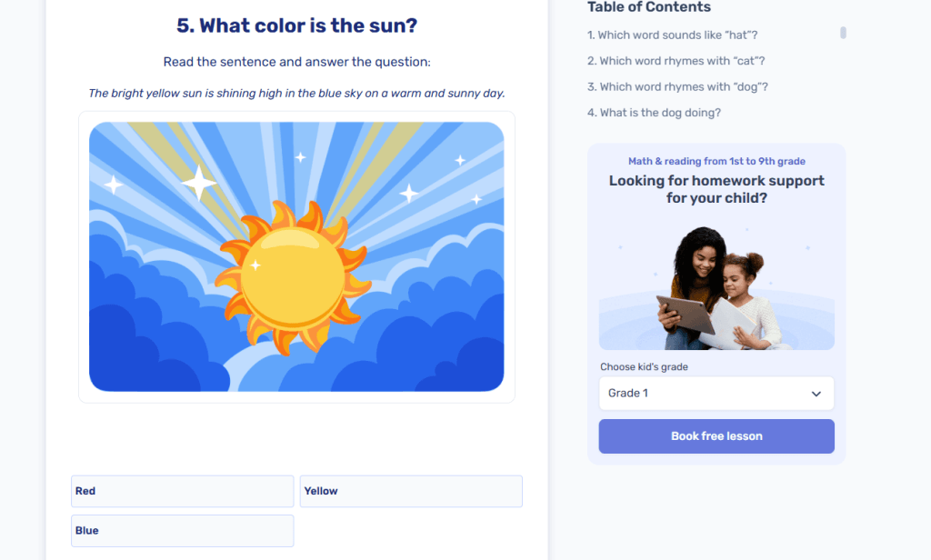Click the orange sun in the illustration
The height and width of the screenshot is (560, 931).
click(292, 278)
